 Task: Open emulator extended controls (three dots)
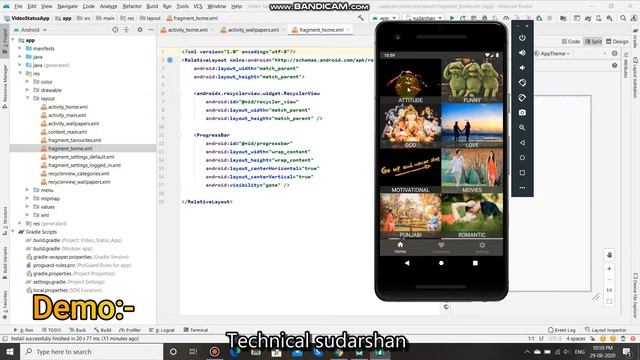coord(522,188)
